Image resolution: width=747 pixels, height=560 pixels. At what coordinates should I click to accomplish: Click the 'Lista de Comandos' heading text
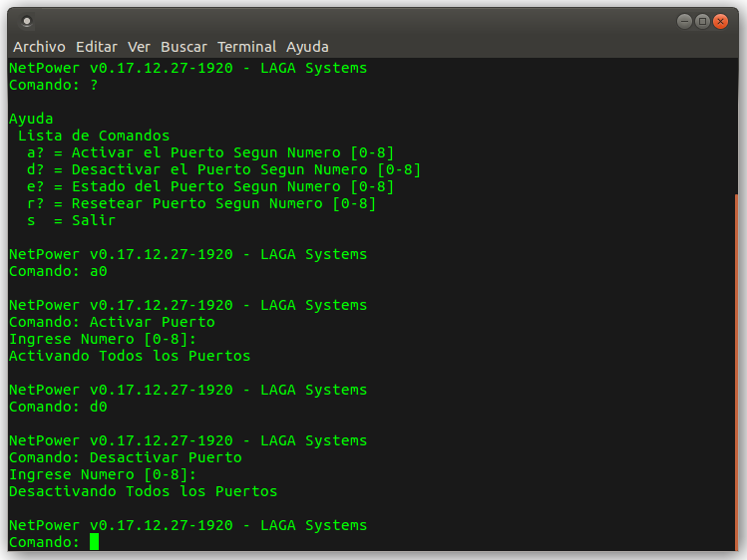[x=94, y=136]
